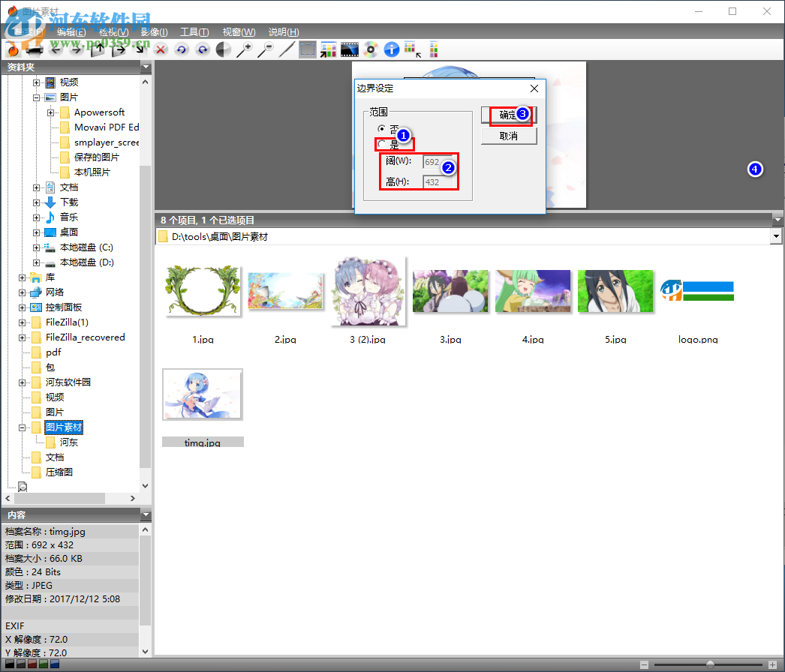Rotate image counterclockwise using toolbar icon
Image resolution: width=785 pixels, height=672 pixels.
point(181,49)
